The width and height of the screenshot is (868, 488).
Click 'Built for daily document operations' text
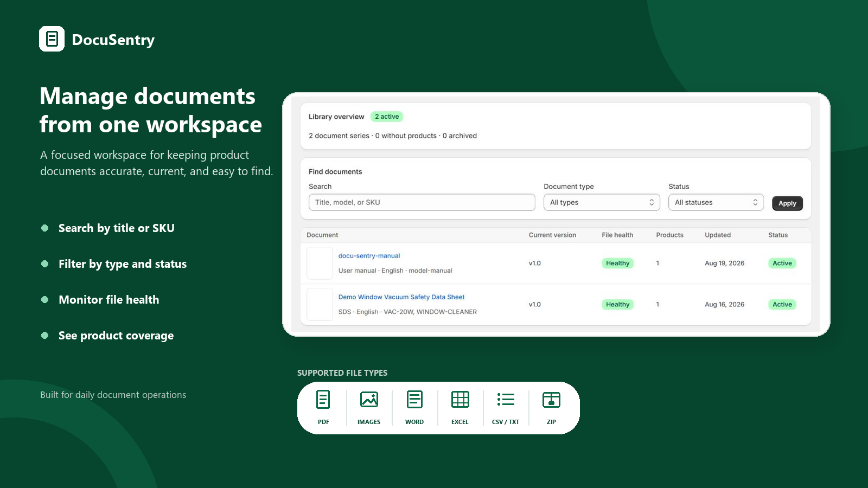pyautogui.click(x=113, y=395)
